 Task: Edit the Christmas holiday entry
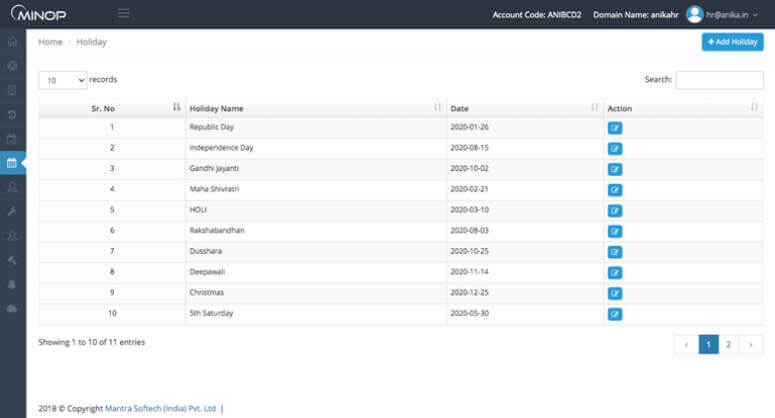coord(614,292)
